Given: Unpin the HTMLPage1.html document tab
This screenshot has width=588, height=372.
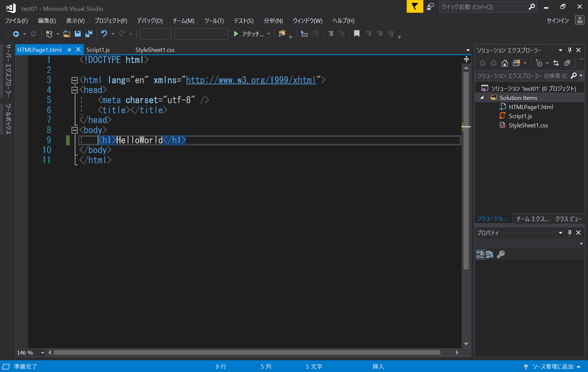Looking at the screenshot, I should pyautogui.click(x=69, y=50).
